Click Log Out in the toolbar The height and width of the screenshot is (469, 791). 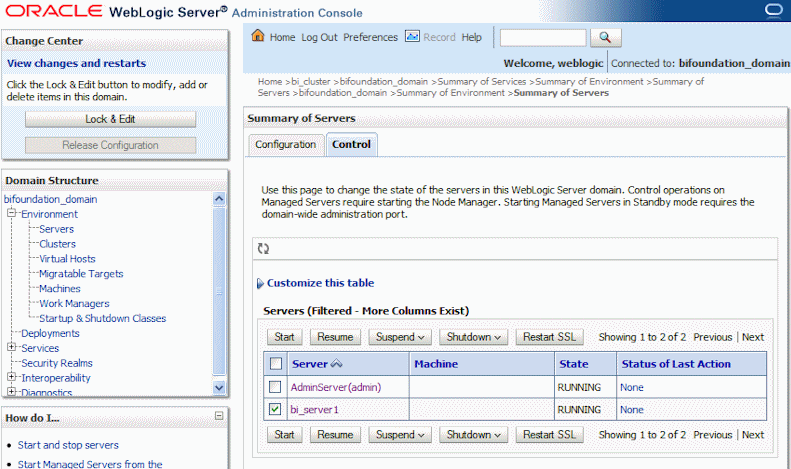coord(319,37)
